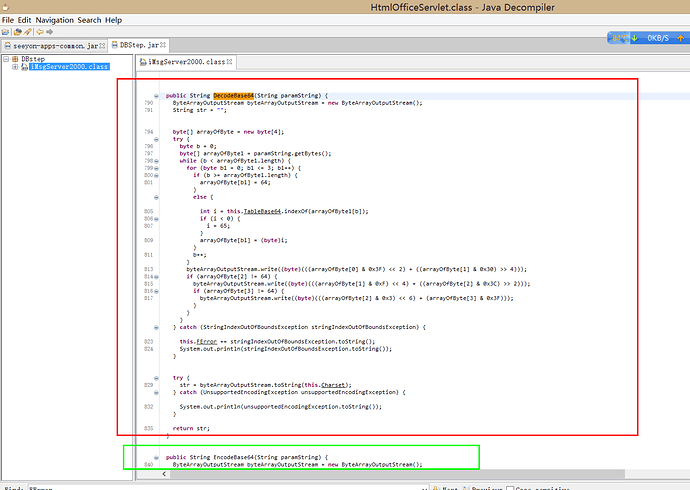This screenshot has height=490, width=690.
Task: Click the Open File toolbar icon
Action: point(6,32)
